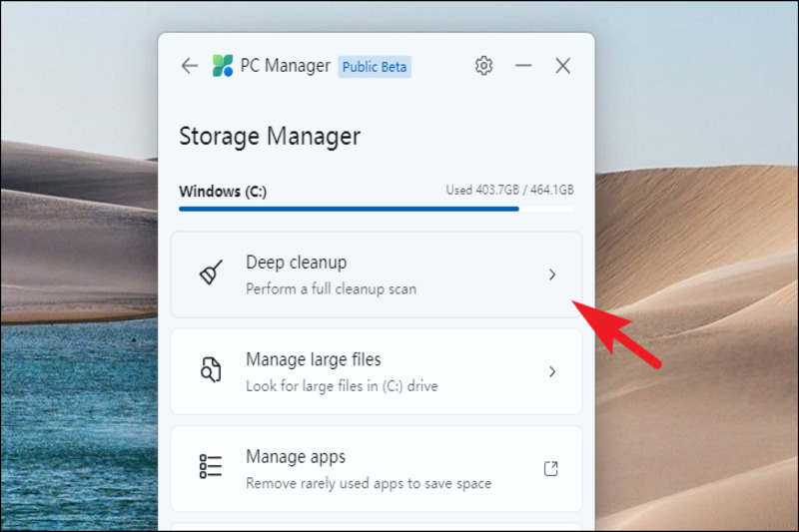Click the 'Used 403.7GB / 464.1GB' text

pyautogui.click(x=509, y=190)
